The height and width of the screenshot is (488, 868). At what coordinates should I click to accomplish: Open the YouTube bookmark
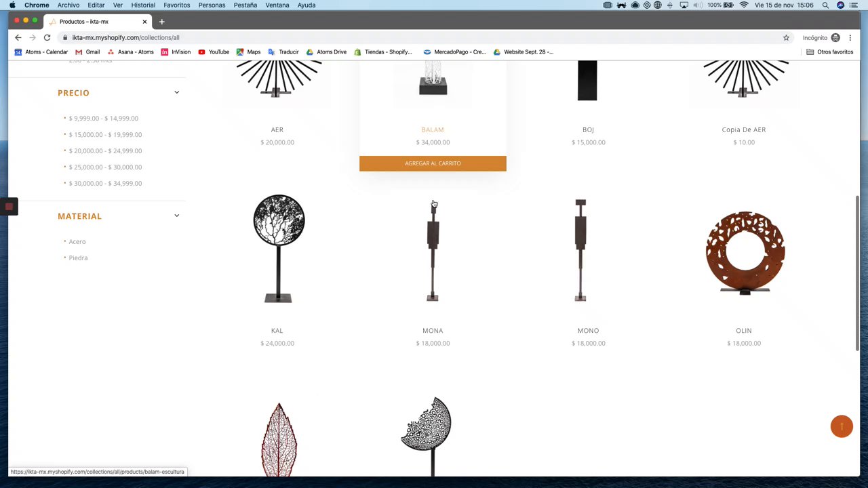tap(214, 52)
